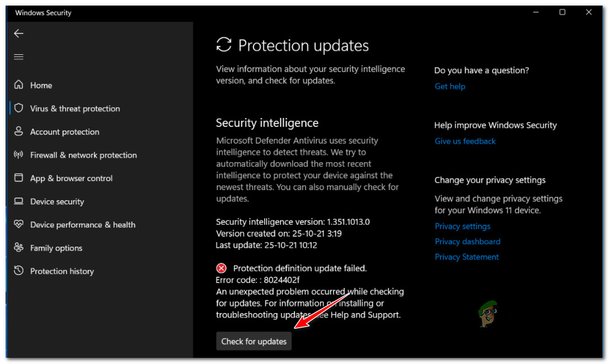Click the red error icon beside update failed
This screenshot has width=609, height=364.
point(222,268)
